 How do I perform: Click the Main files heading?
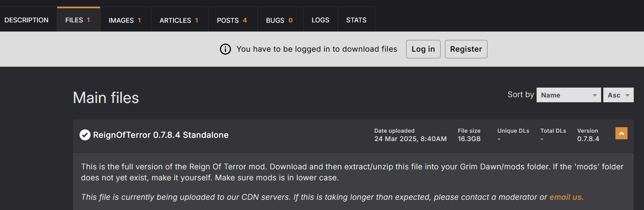[x=106, y=98]
